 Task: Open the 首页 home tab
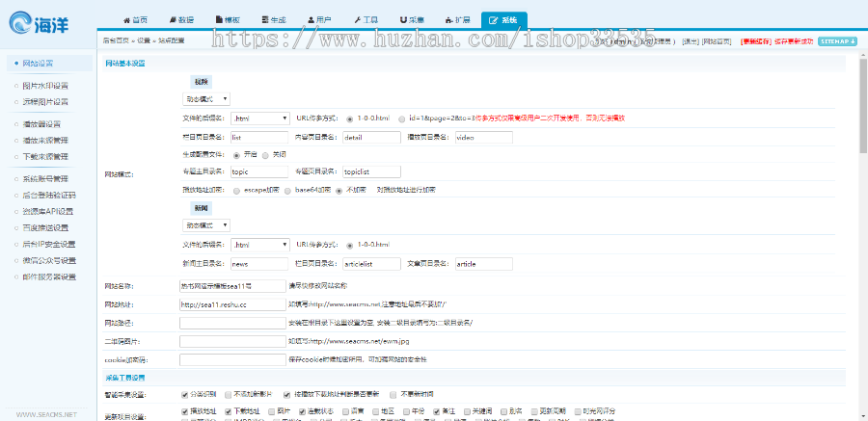coord(135,20)
